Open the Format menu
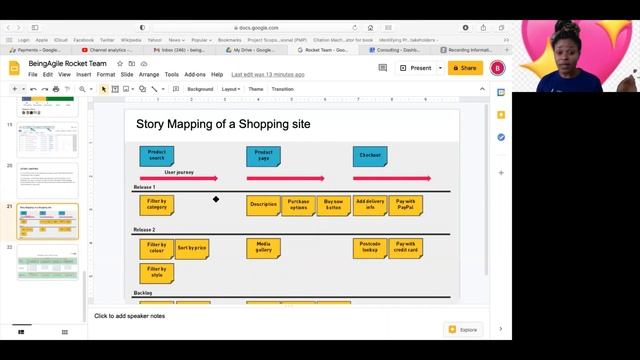 tap(106, 75)
